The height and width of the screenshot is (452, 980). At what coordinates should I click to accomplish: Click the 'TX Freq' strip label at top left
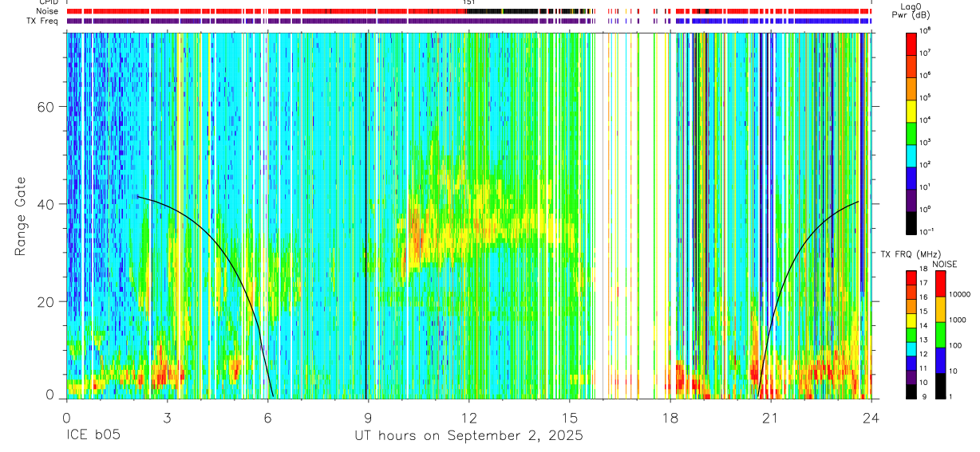43,21
